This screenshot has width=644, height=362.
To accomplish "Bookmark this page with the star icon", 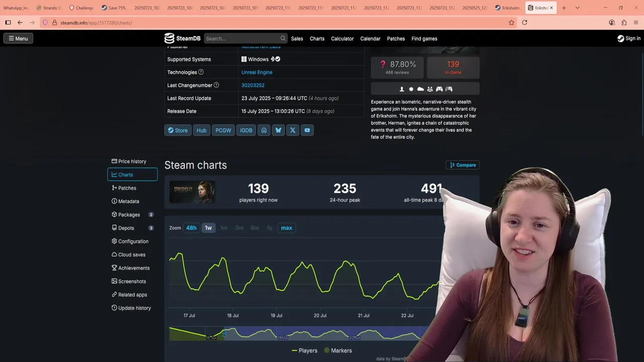I will (x=512, y=23).
